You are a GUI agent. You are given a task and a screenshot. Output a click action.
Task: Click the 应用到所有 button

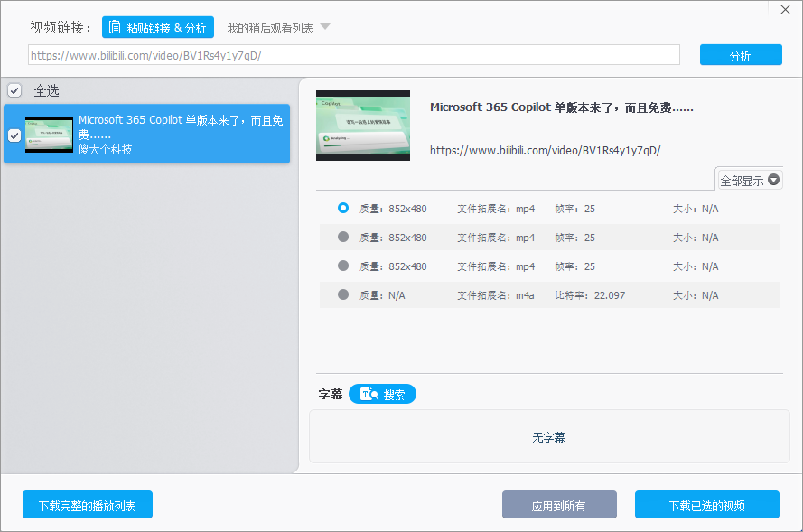click(x=559, y=505)
